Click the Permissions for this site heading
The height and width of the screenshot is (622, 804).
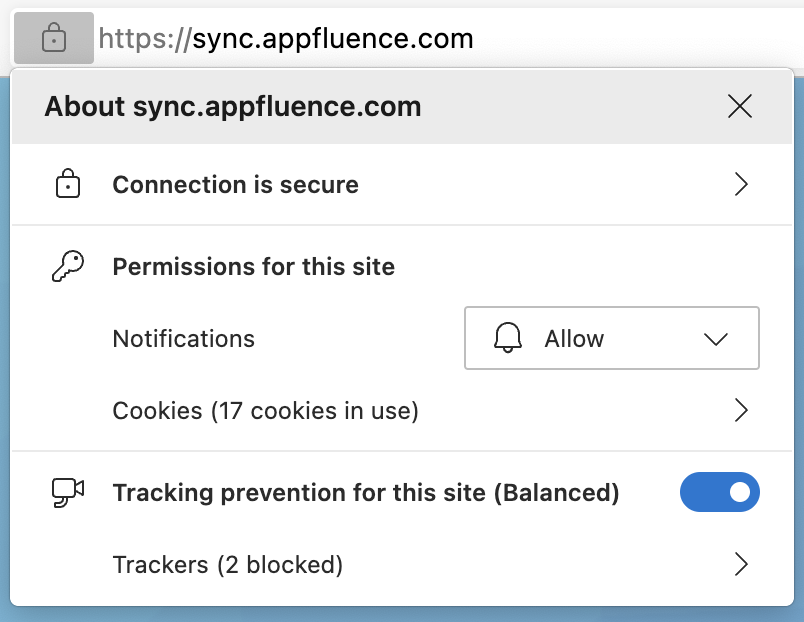pos(253,267)
